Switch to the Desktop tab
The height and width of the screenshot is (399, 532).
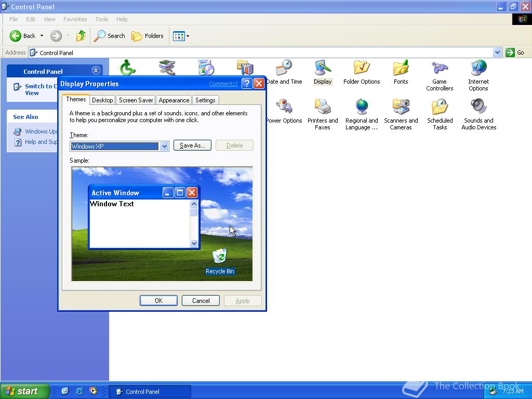click(102, 100)
